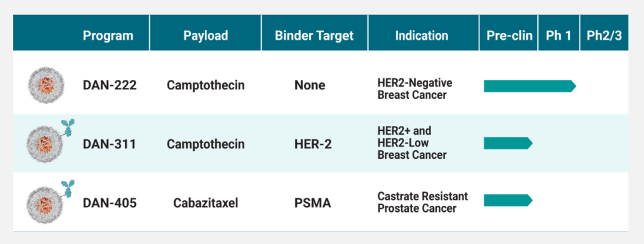
Task: Open the DAN-311 program name
Action: pyautogui.click(x=109, y=144)
